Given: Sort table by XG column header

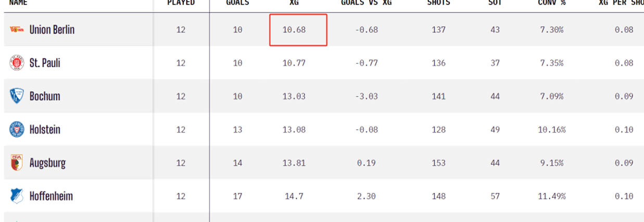Looking at the screenshot, I should click(x=294, y=3).
